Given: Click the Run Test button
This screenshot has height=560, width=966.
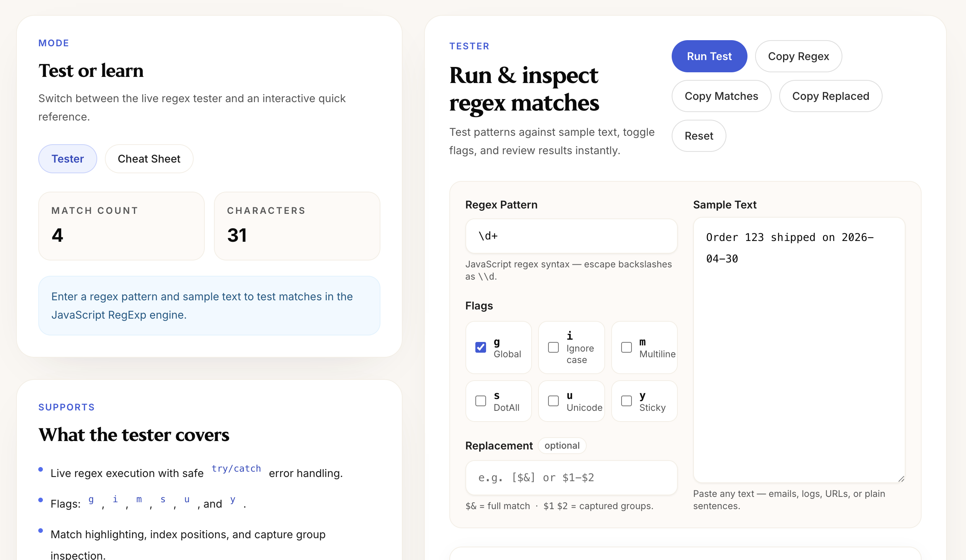Looking at the screenshot, I should pos(709,56).
